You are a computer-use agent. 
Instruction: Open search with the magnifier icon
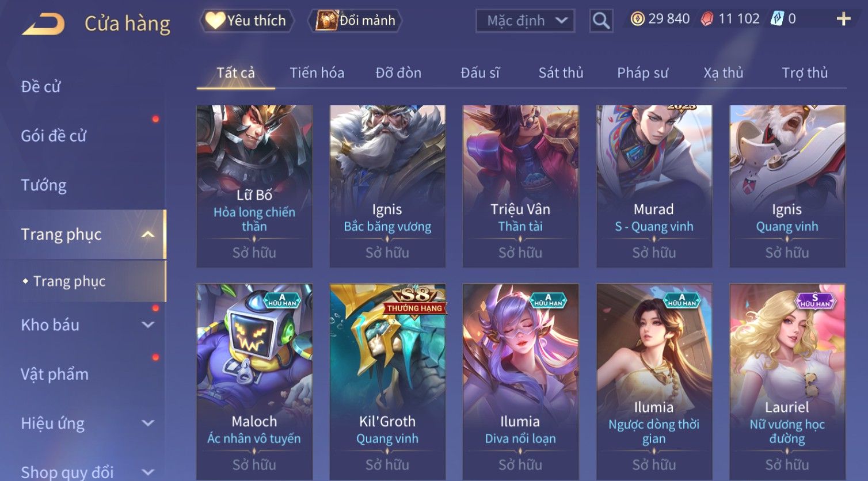pos(601,21)
